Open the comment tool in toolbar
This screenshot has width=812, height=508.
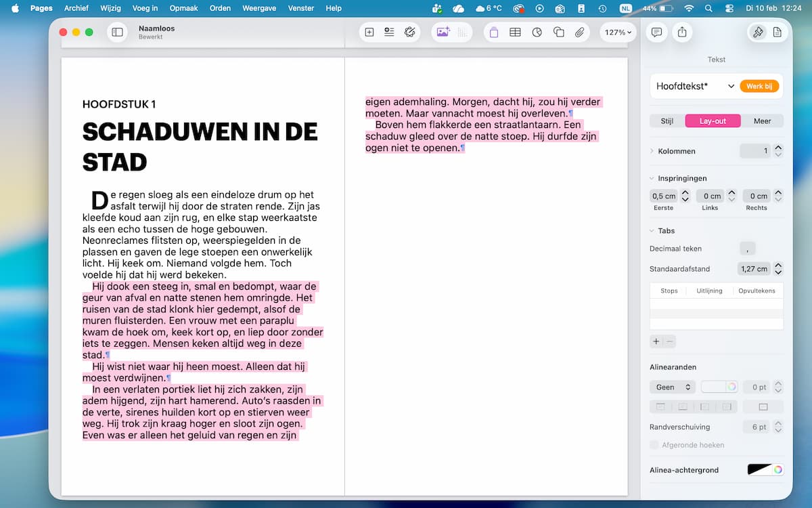click(656, 32)
